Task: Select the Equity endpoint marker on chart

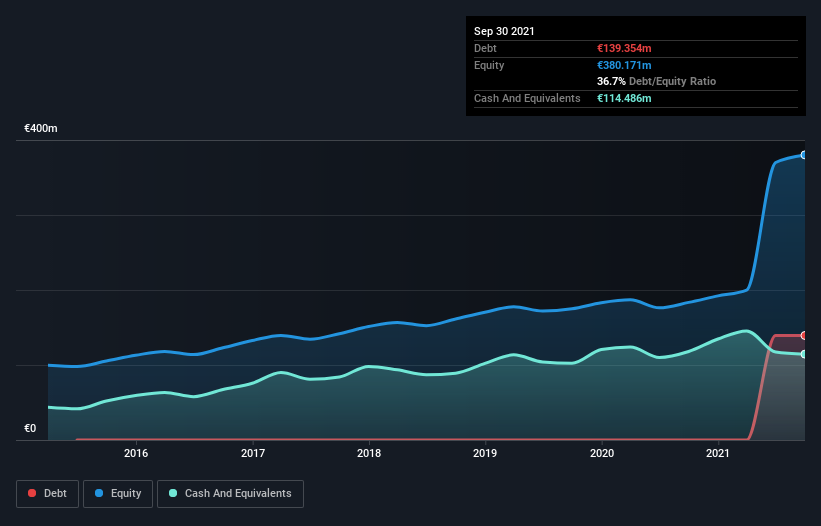Action: click(804, 155)
